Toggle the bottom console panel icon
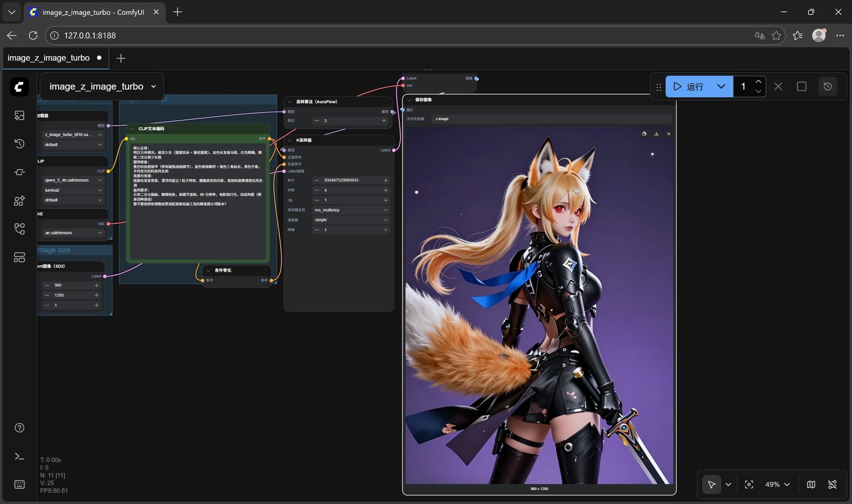Screen dimensions: 852x504 pyautogui.click(x=19, y=456)
